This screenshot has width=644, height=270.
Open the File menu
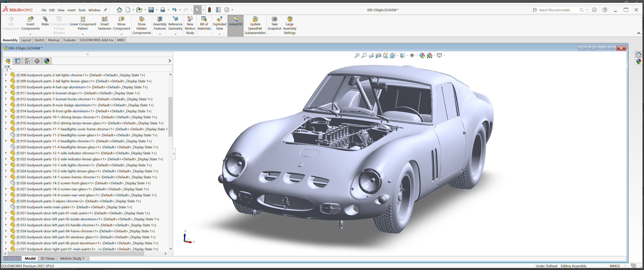pyautogui.click(x=44, y=10)
